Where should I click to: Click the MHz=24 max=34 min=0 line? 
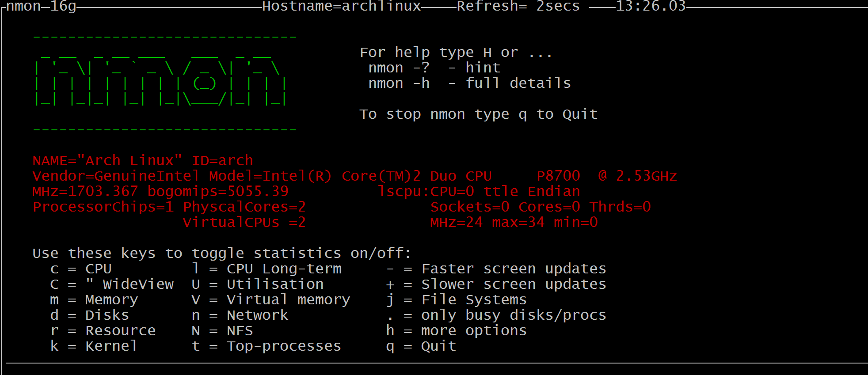514,222
